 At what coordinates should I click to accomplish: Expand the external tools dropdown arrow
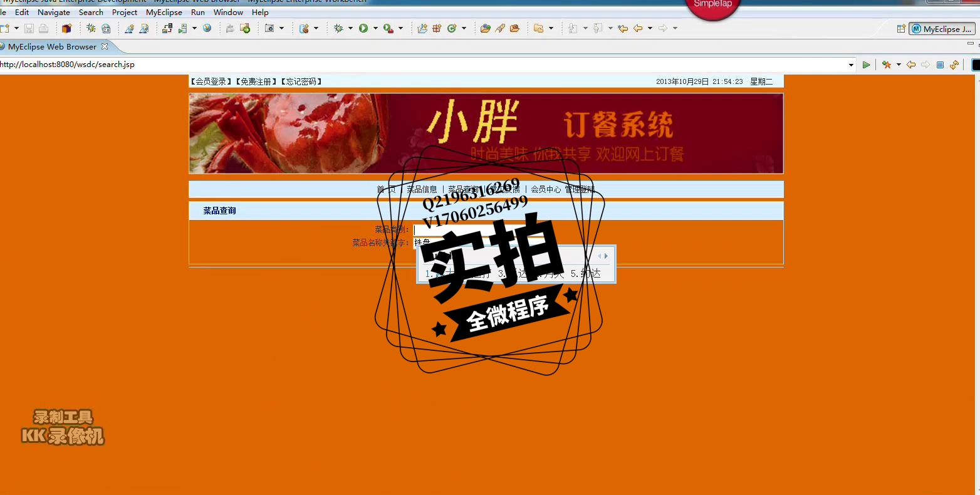pyautogui.click(x=400, y=28)
